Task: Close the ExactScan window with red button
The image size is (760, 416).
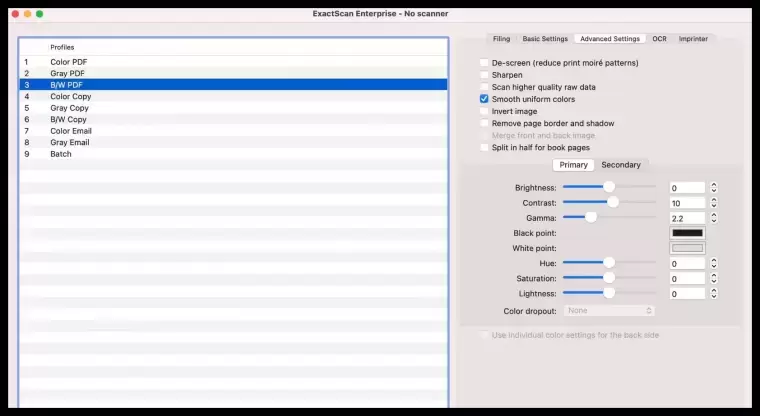Action: pyautogui.click(x=16, y=14)
